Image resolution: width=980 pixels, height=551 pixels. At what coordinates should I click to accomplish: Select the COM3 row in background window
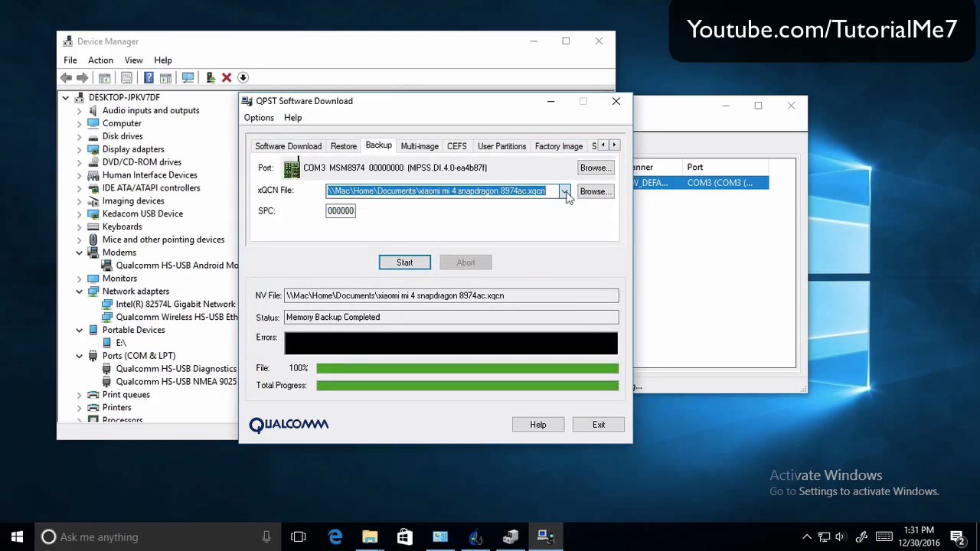coord(701,183)
